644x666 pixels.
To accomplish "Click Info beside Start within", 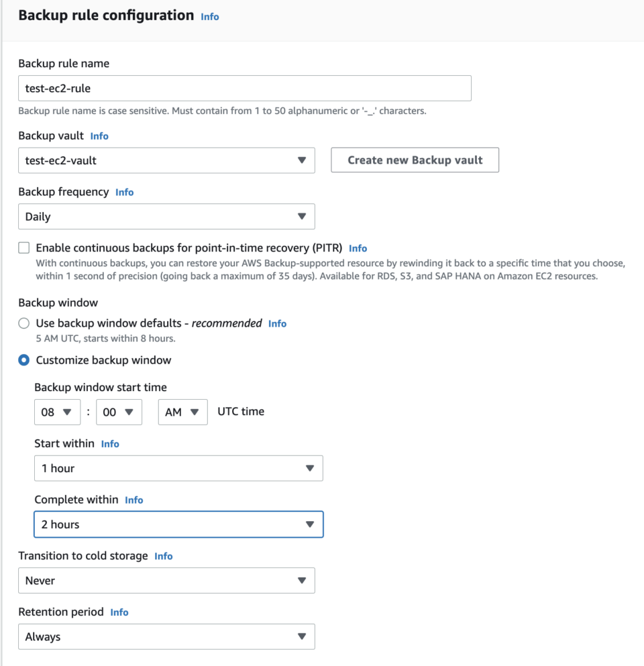I will coord(110,443).
